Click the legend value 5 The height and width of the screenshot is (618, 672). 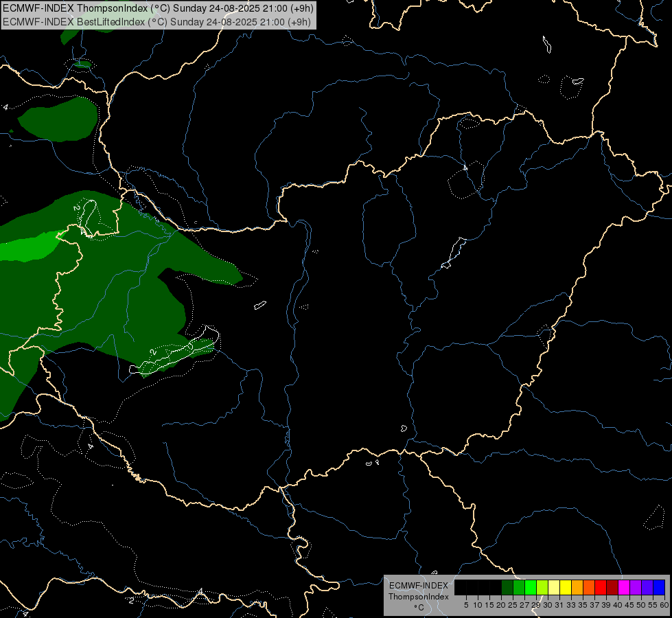point(466,605)
